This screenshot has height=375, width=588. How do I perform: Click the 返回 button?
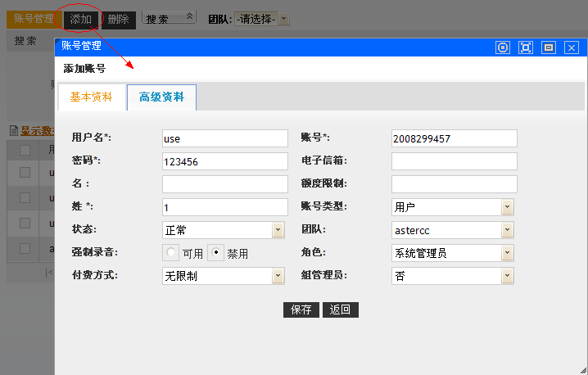341,309
